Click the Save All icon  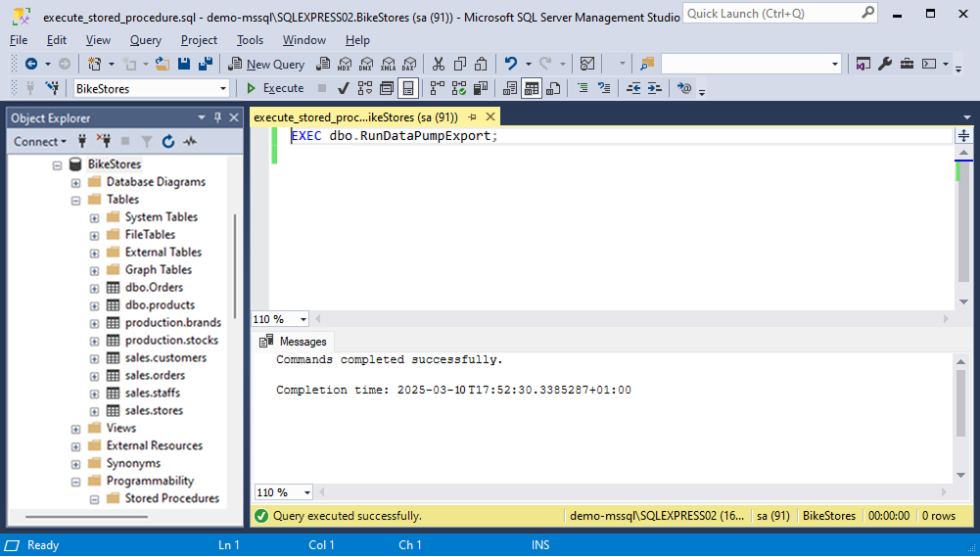[206, 64]
